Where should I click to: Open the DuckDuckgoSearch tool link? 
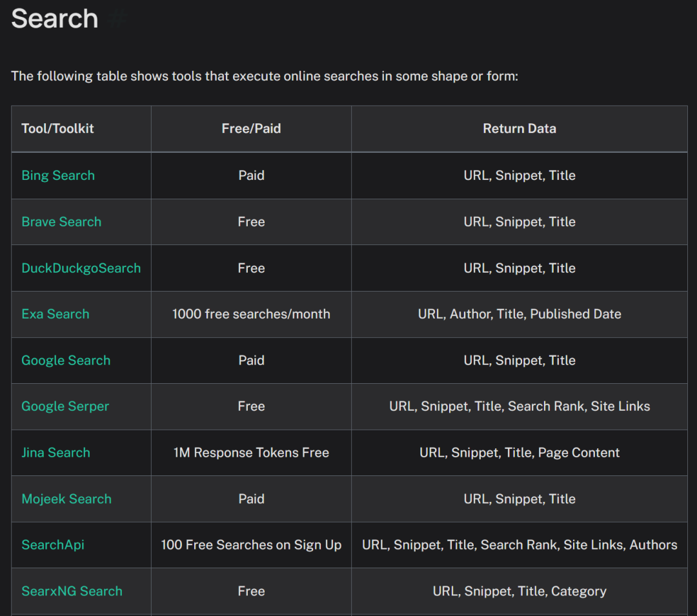[x=81, y=268]
